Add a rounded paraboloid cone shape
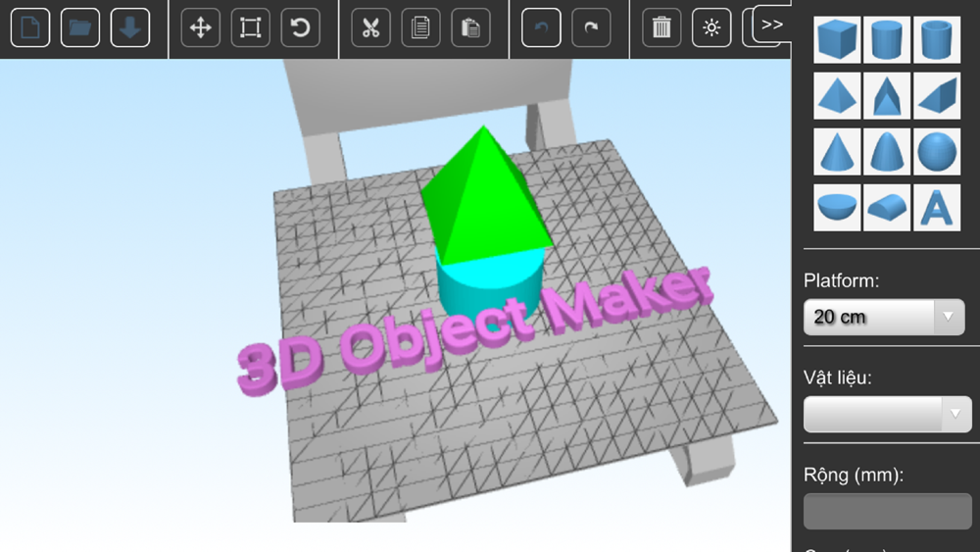The width and height of the screenshot is (980, 552). [x=887, y=152]
